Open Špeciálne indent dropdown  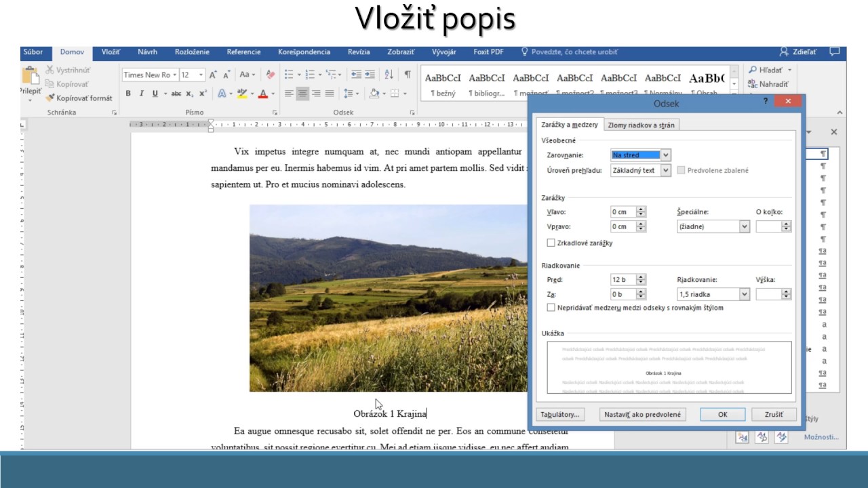[745, 226]
